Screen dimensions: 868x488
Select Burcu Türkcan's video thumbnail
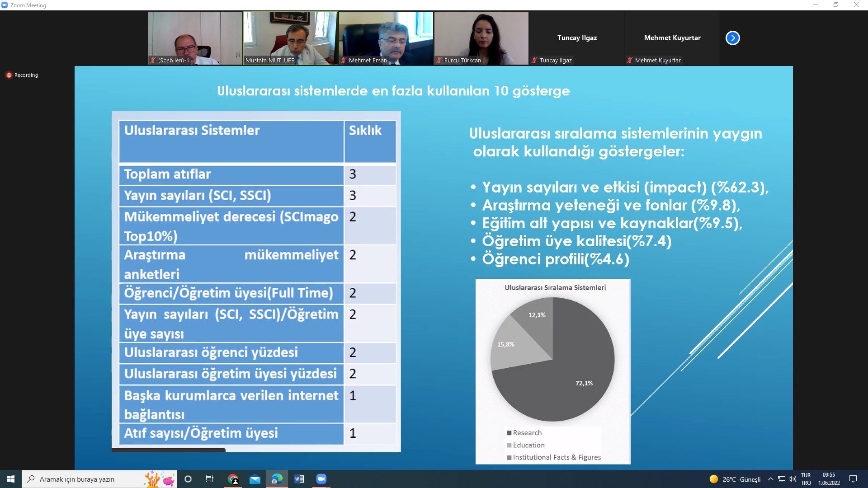[481, 38]
